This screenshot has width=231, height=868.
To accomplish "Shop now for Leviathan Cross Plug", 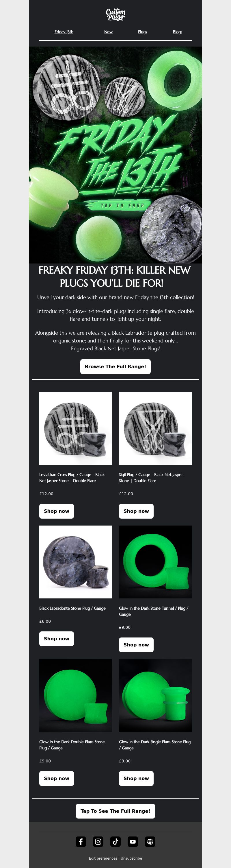I will pos(57,511).
